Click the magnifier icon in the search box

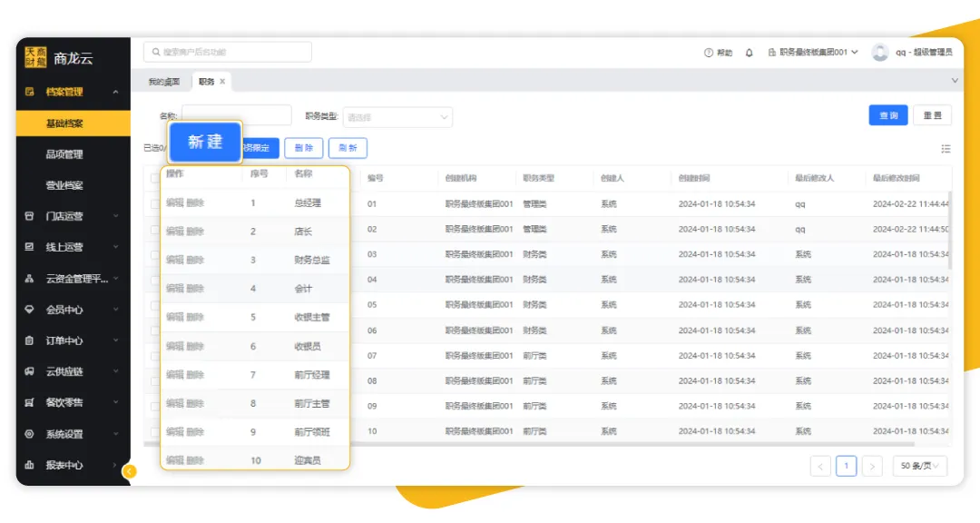tap(156, 52)
